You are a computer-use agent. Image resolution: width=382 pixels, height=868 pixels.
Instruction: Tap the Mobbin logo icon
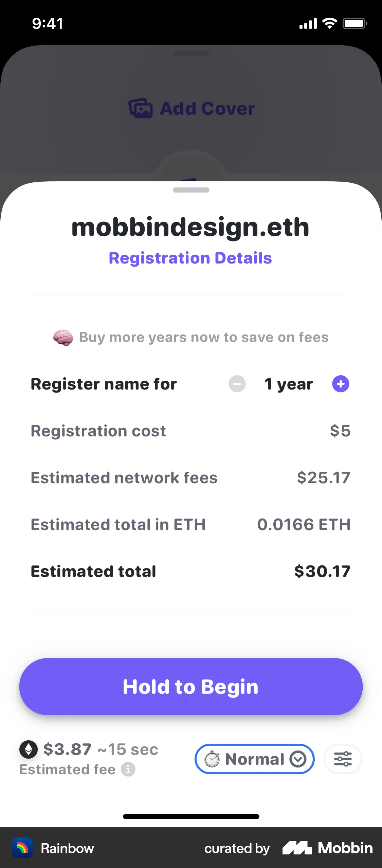point(297,848)
